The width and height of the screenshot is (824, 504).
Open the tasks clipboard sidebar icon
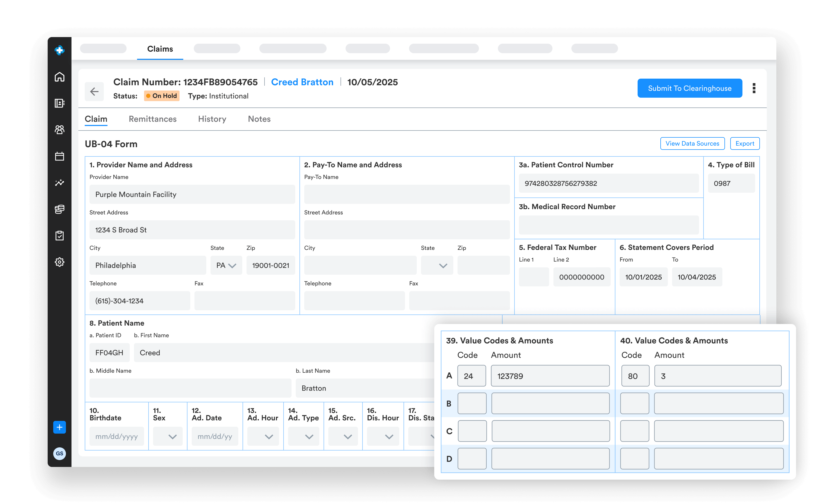(x=60, y=236)
